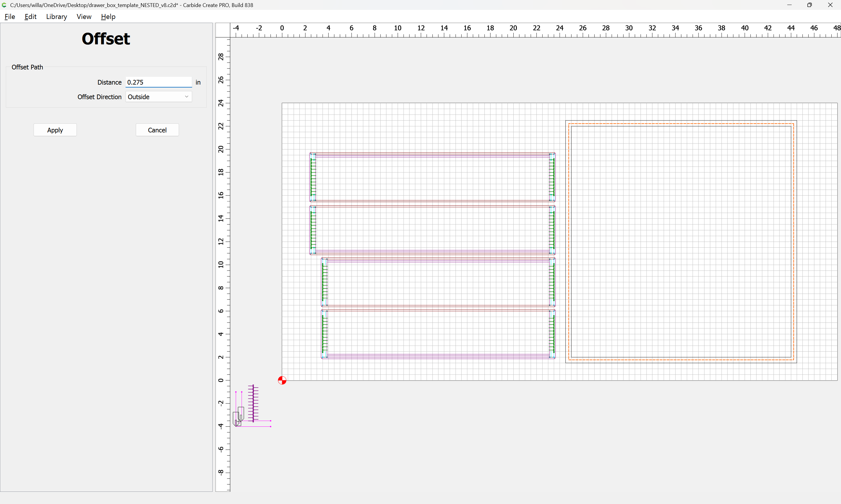Open the View menu
The image size is (841, 504).
(84, 17)
